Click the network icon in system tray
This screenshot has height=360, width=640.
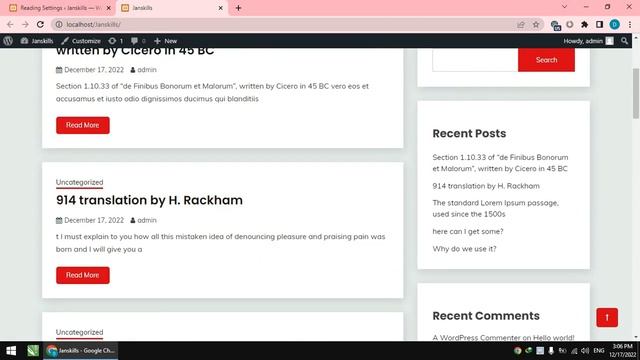tap(574, 351)
